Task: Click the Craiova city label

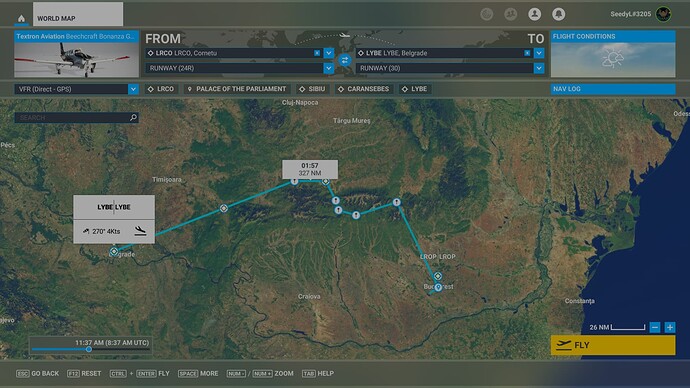Action: coord(309,296)
